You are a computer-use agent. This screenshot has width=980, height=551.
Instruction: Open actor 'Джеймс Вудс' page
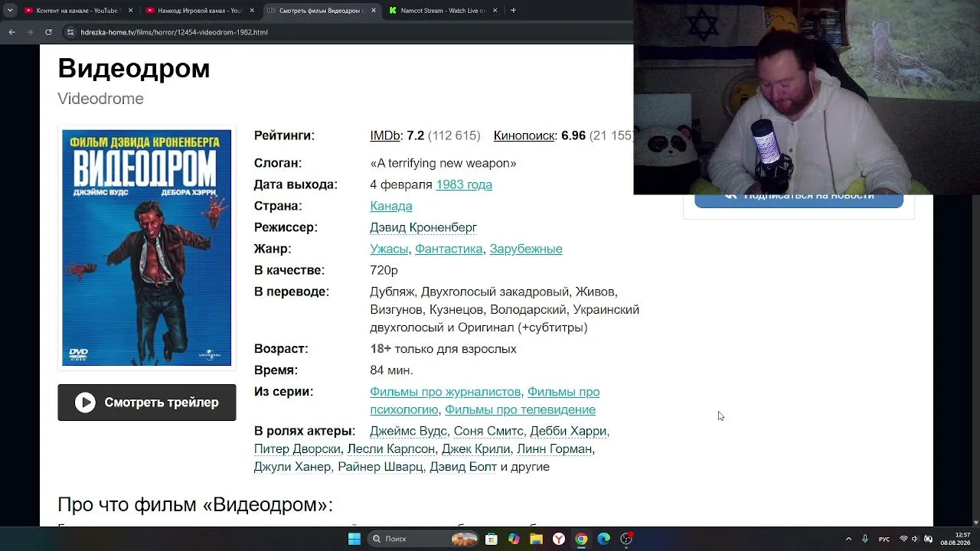408,431
